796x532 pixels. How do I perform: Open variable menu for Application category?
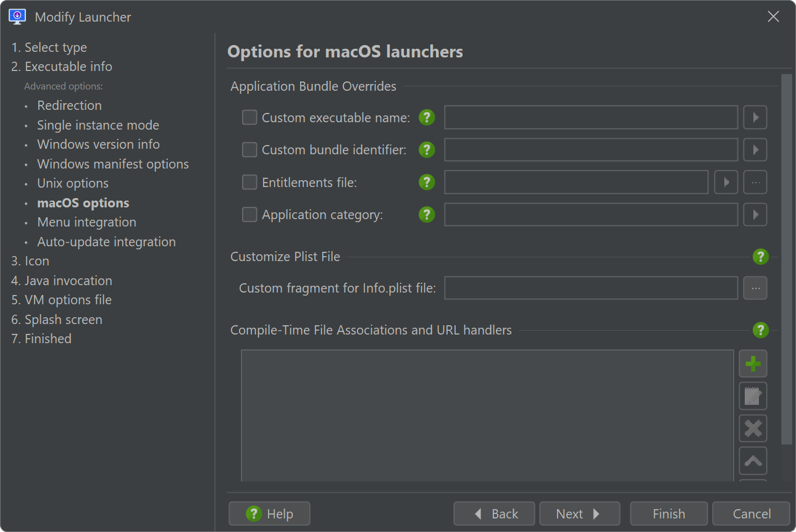[x=755, y=214]
